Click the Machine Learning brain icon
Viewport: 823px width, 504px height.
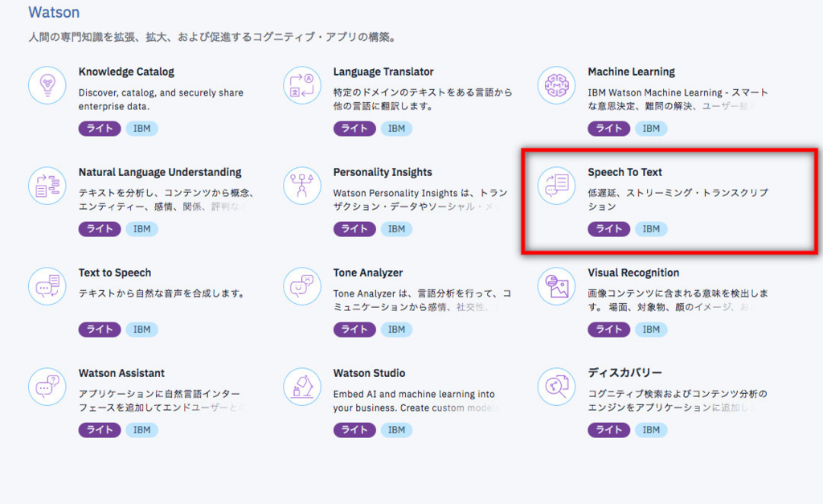(556, 85)
